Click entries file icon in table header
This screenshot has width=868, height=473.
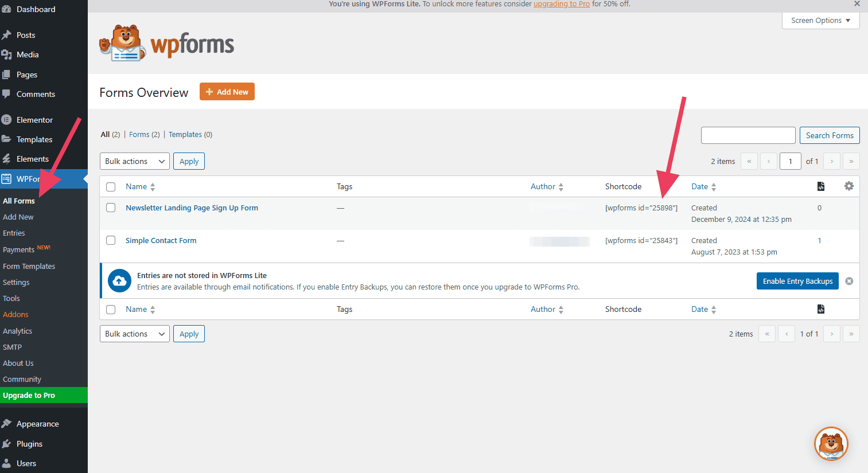(x=821, y=186)
